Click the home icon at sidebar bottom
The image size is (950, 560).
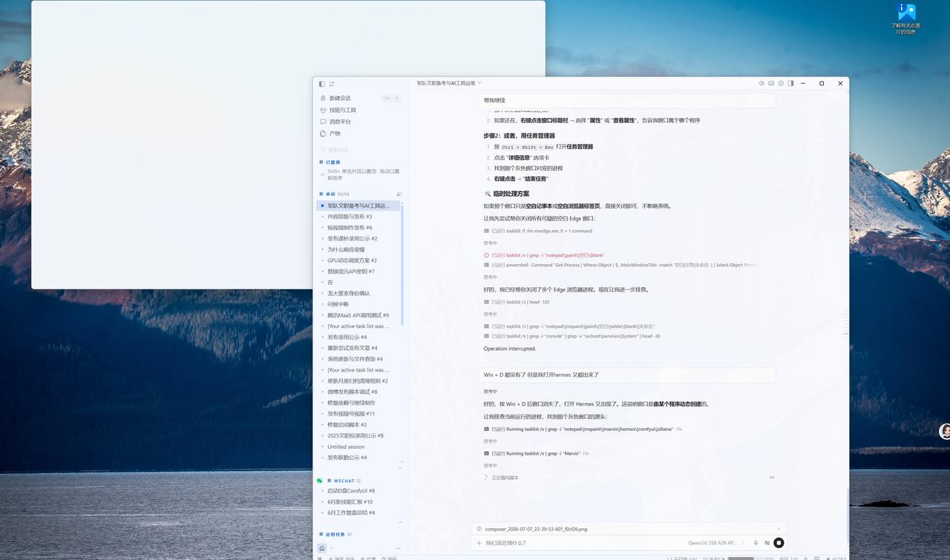(x=322, y=548)
